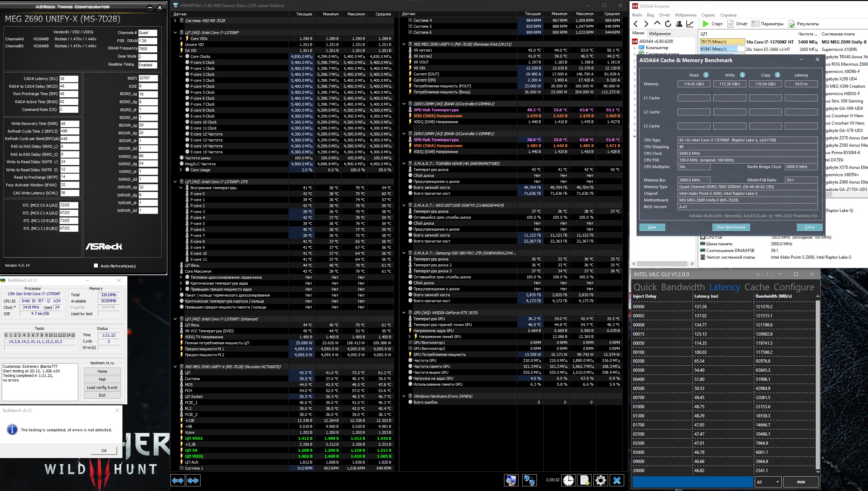Open HWiNFO logging file icon
This screenshot has height=491, width=868.
tap(585, 480)
